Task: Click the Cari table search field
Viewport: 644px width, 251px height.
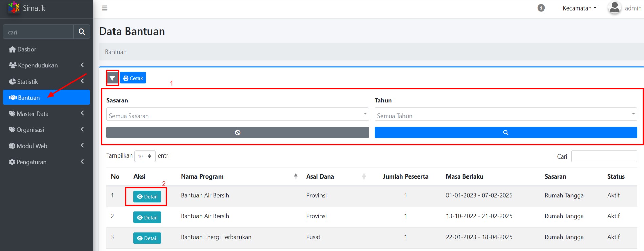Action: pos(604,156)
